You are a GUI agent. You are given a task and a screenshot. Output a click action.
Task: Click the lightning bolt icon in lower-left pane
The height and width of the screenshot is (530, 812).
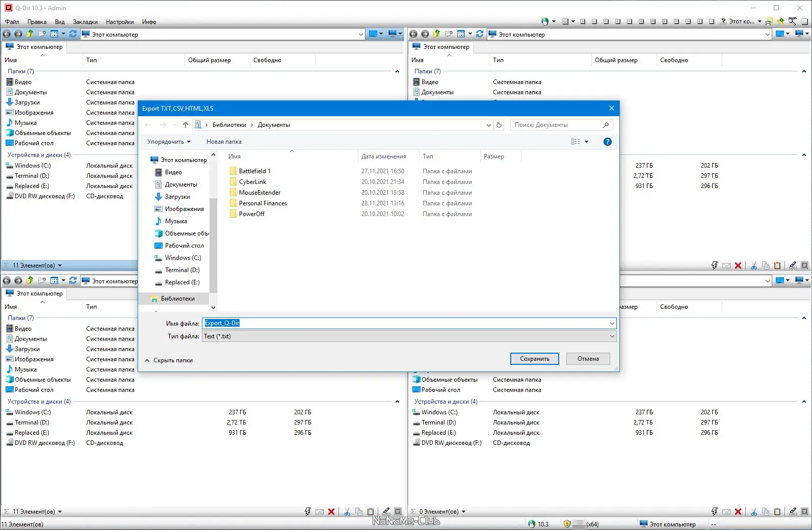(x=308, y=512)
